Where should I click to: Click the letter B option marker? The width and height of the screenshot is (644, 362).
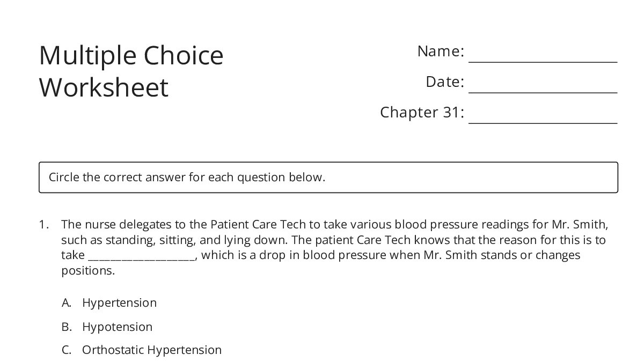pos(67,327)
